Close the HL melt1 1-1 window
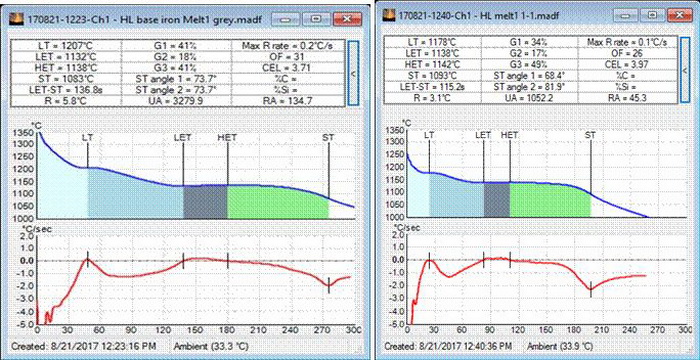700x360 pixels. pos(681,15)
